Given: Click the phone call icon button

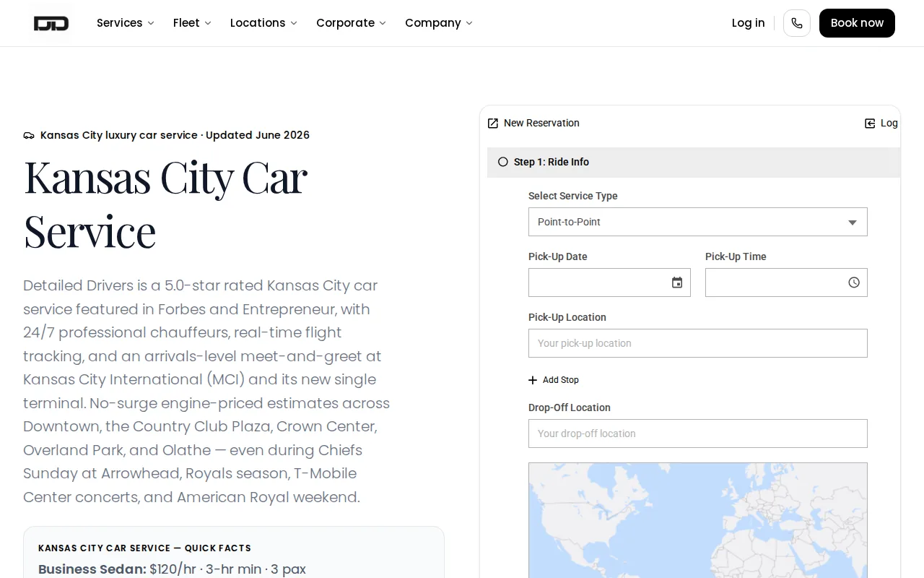Looking at the screenshot, I should 797,23.
